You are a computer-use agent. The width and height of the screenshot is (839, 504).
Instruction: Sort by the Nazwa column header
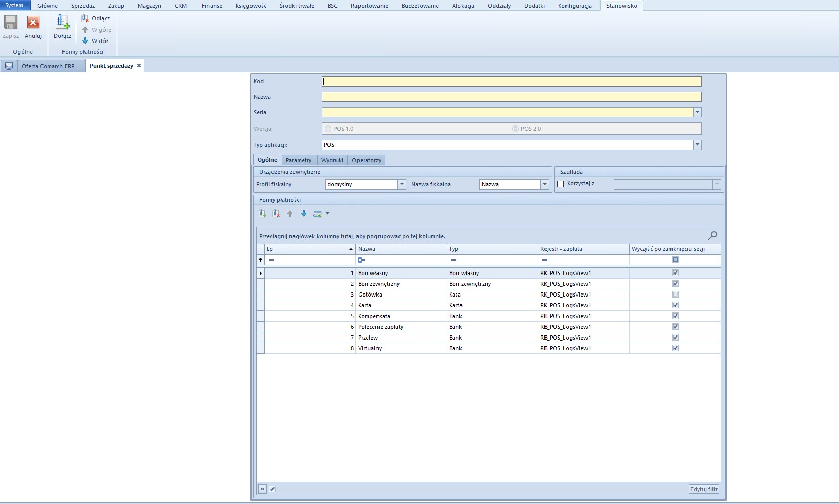tap(401, 249)
